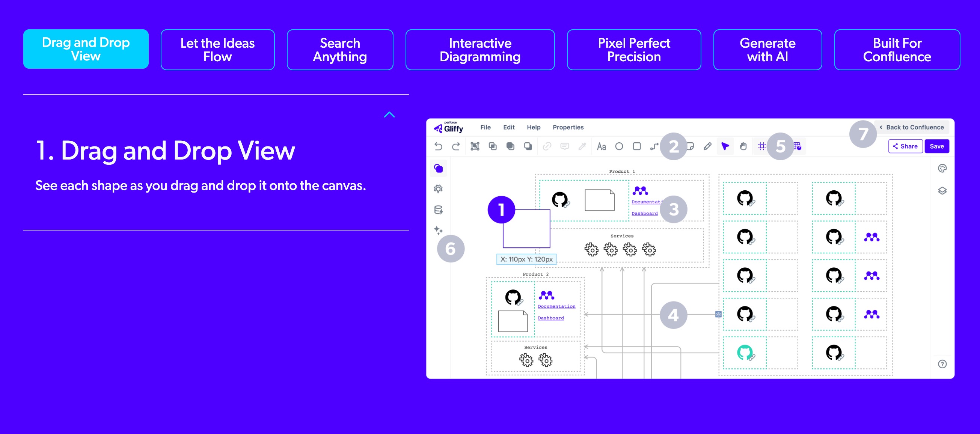The width and height of the screenshot is (980, 434).
Task: Select the Search Anything tab
Action: coord(340,50)
